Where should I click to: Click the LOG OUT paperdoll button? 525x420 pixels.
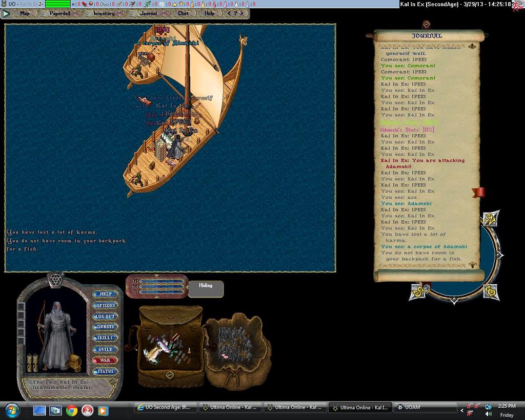pos(105,317)
